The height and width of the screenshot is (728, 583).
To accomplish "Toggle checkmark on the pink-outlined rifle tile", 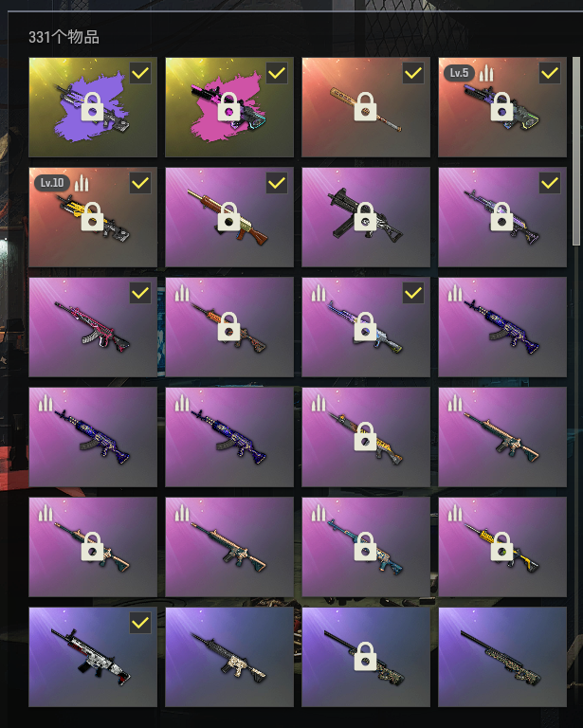I will [140, 293].
